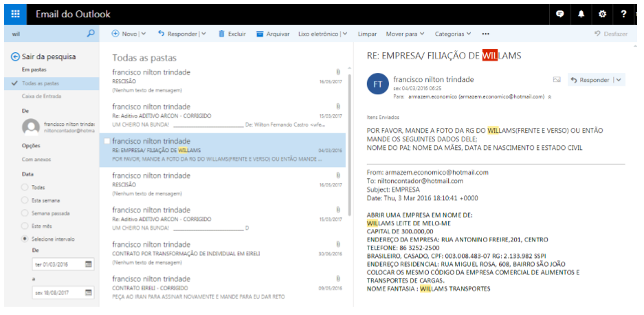Expand the Novo dropdown arrow

tap(144, 34)
